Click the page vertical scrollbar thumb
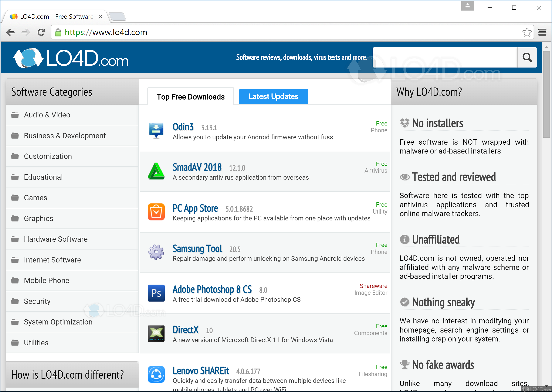The height and width of the screenshot is (392, 552). (546, 94)
